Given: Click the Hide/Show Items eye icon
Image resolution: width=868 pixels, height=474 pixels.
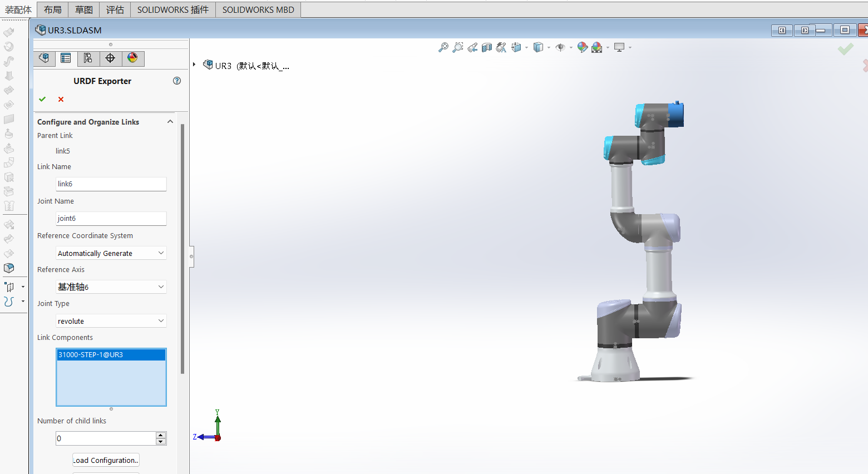Looking at the screenshot, I should click(560, 47).
